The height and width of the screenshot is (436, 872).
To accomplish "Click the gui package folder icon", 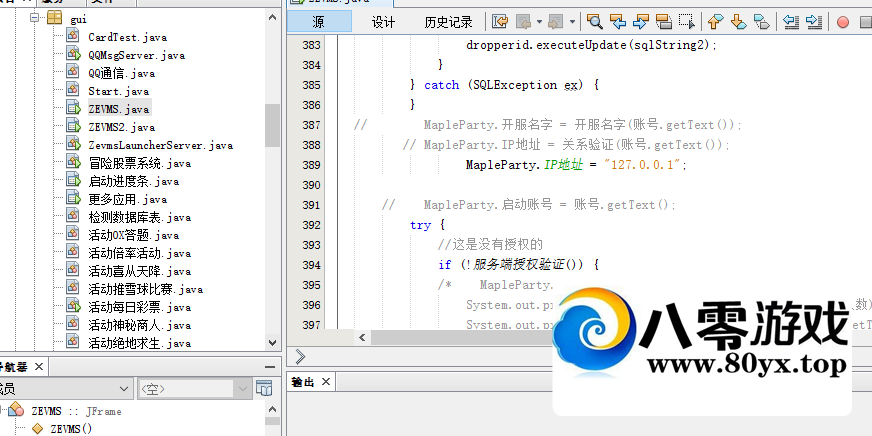I will point(54,18).
